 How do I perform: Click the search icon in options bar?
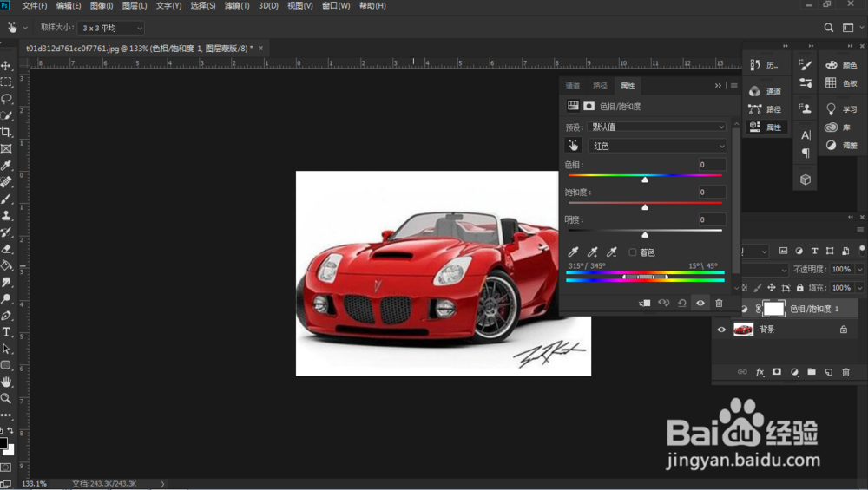tap(828, 28)
